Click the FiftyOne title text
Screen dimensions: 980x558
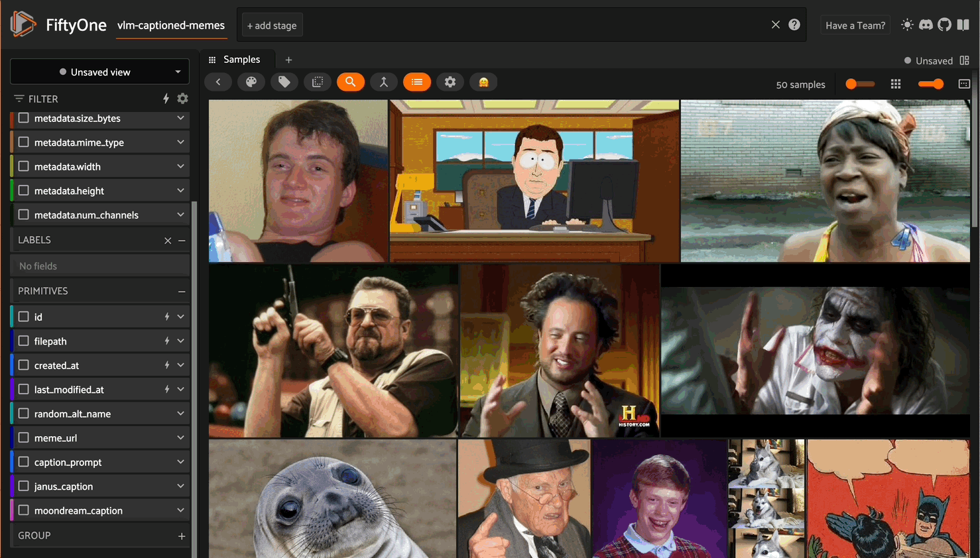click(76, 25)
